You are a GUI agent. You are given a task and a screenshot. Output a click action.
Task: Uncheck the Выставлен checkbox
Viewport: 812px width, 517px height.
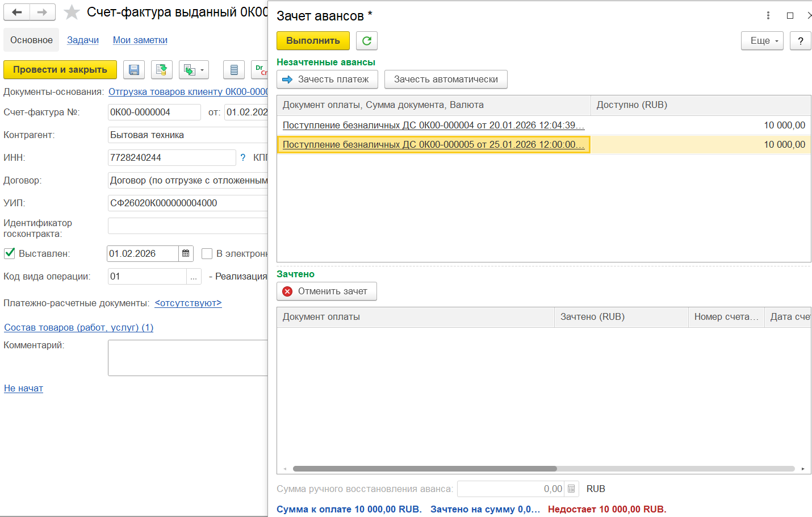pyautogui.click(x=10, y=253)
